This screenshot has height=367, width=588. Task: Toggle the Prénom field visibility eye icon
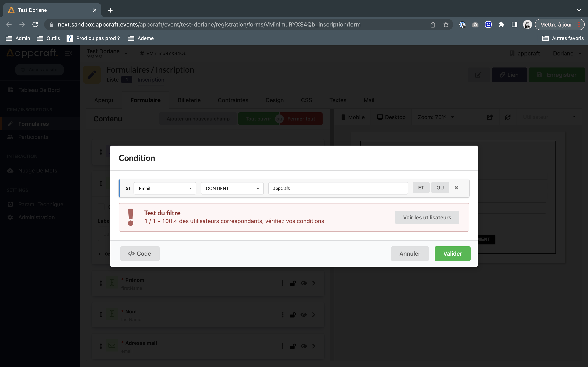[x=304, y=283]
